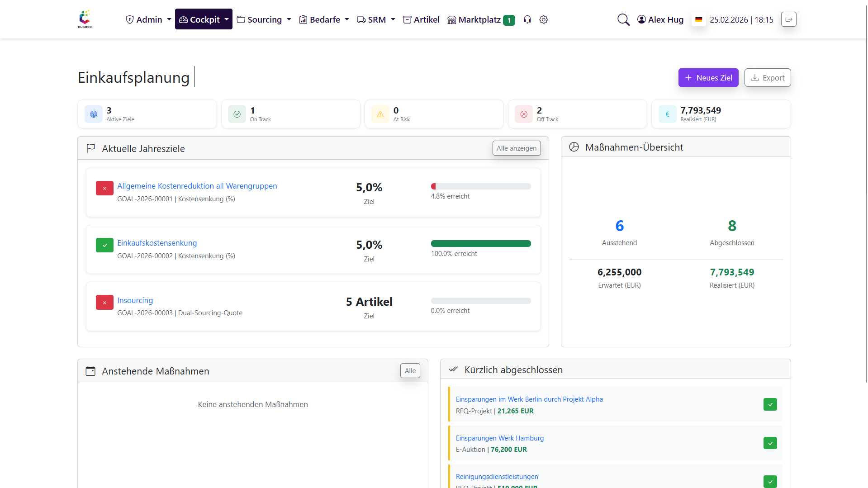Click the At Risk warning icon
The image size is (868, 488).
click(x=380, y=114)
